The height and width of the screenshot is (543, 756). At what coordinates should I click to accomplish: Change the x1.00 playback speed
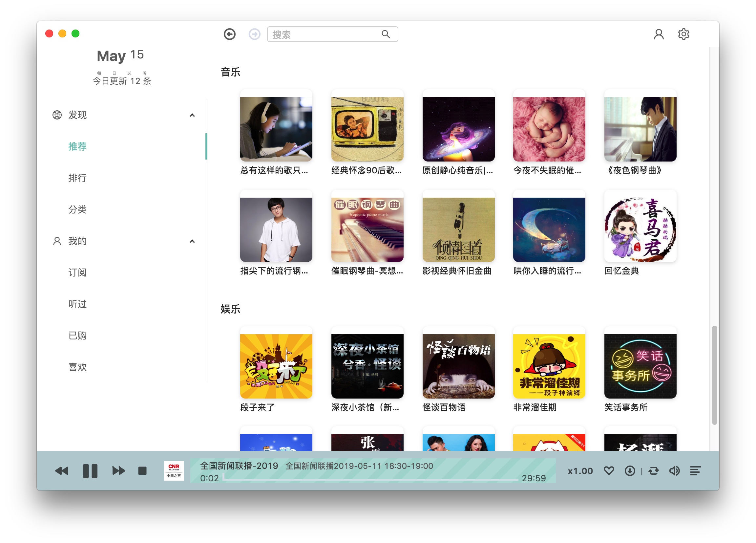coord(580,471)
